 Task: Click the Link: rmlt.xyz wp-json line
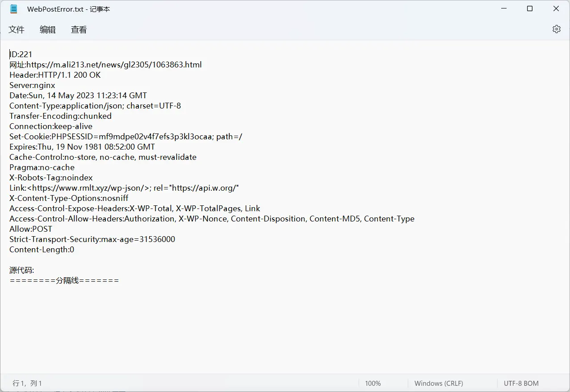pyautogui.click(x=124, y=188)
